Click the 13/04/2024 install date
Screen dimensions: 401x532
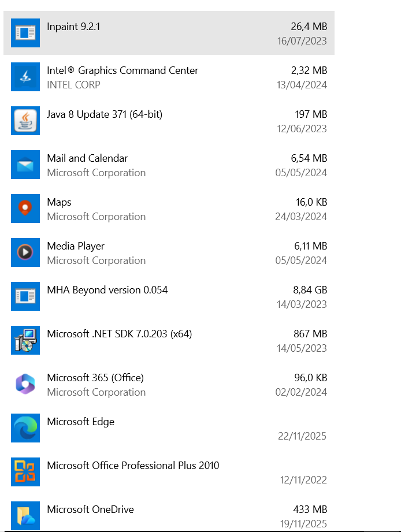point(302,85)
